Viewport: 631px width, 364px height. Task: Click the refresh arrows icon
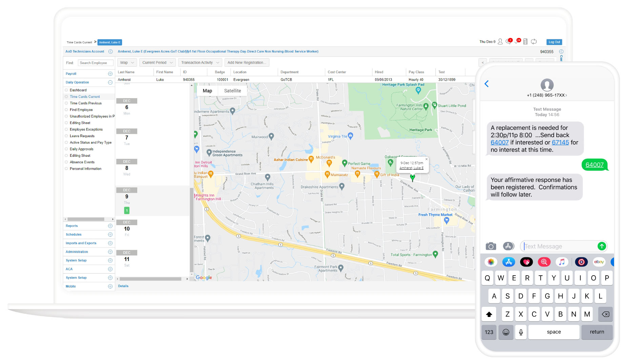pos(534,42)
